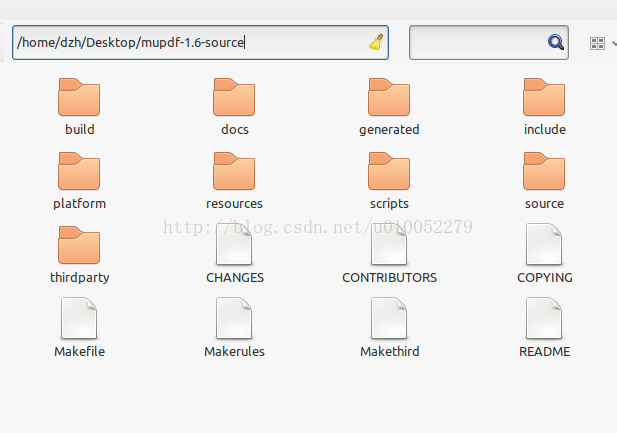The image size is (617, 433).
Task: Click the 'include' folder name label
Action: coord(545,130)
